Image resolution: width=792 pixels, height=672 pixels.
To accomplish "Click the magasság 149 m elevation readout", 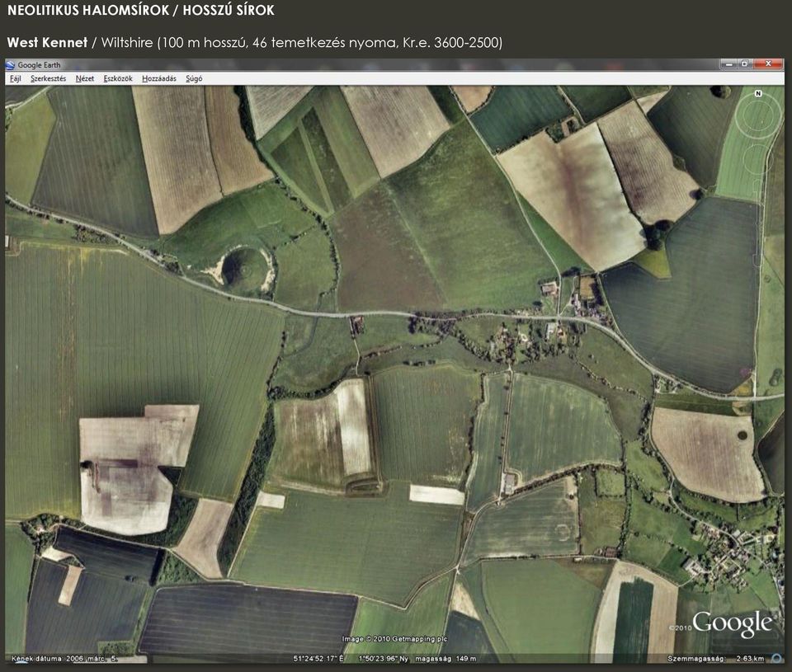I will (x=445, y=658).
